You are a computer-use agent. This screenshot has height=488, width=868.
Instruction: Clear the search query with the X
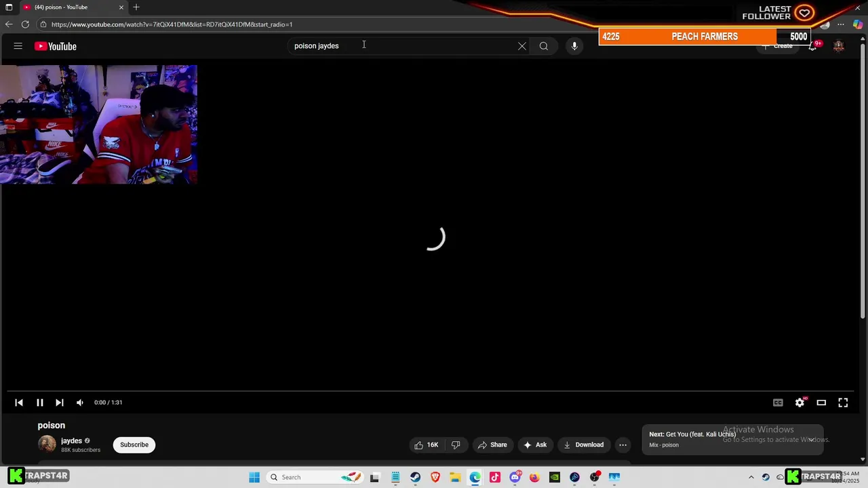click(522, 46)
